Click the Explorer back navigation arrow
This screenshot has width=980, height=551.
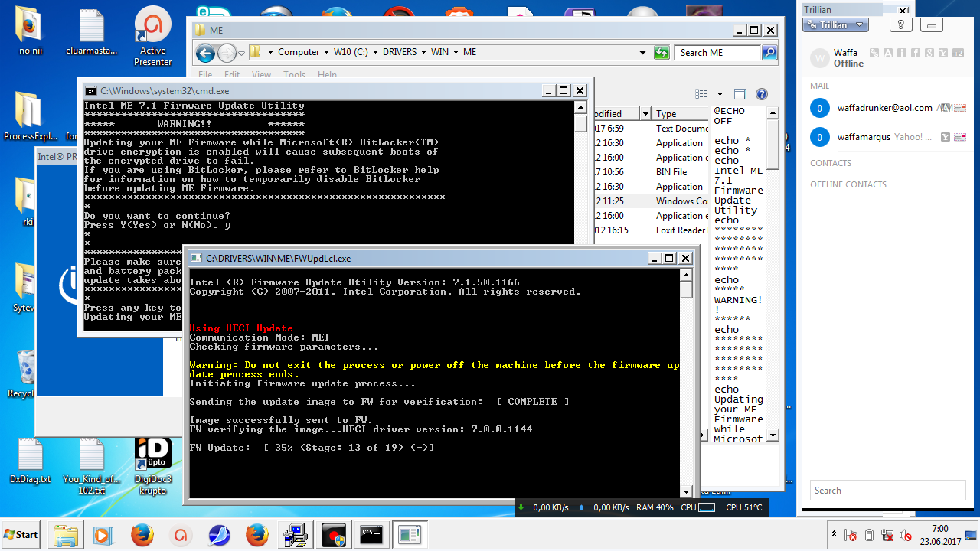(205, 53)
